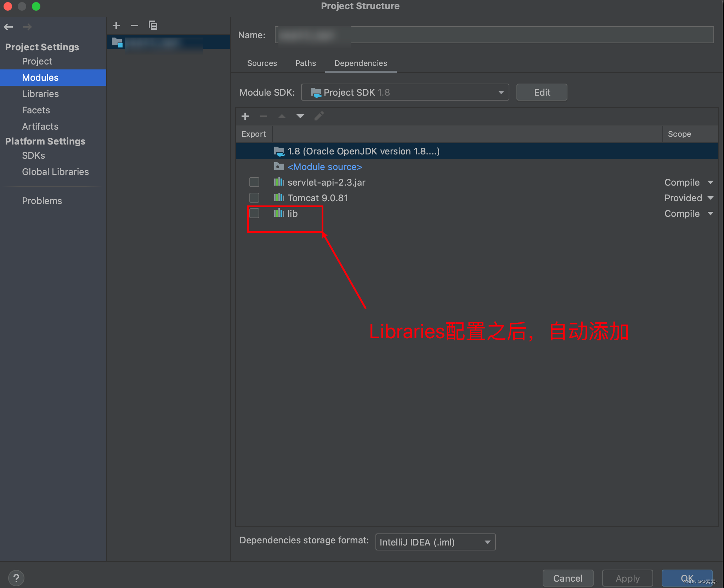
Task: Select Modules in the sidebar
Action: point(53,78)
